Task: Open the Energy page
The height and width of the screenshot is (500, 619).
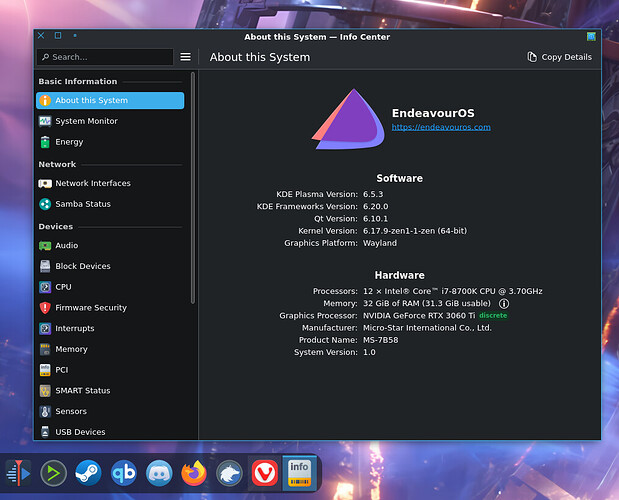Action: tap(69, 142)
